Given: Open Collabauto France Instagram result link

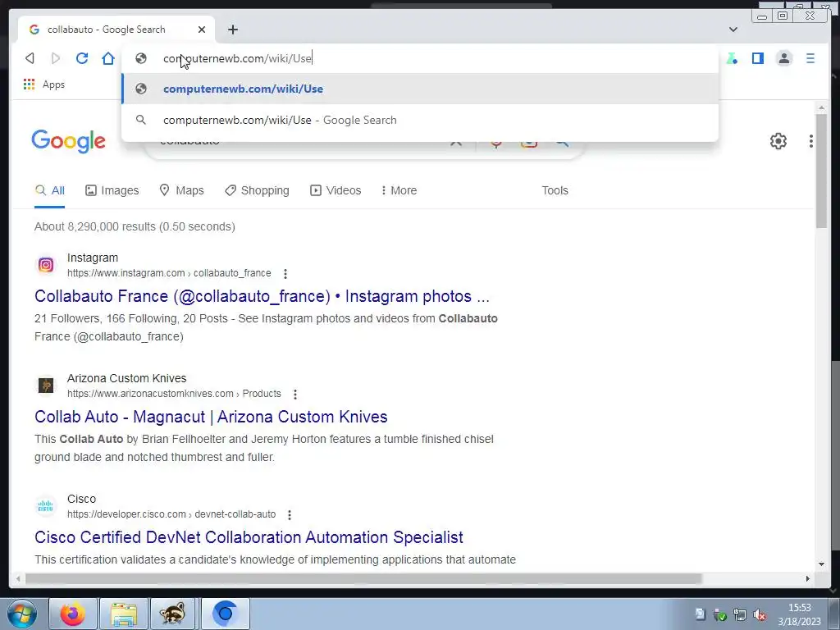Looking at the screenshot, I should pyautogui.click(x=262, y=296).
